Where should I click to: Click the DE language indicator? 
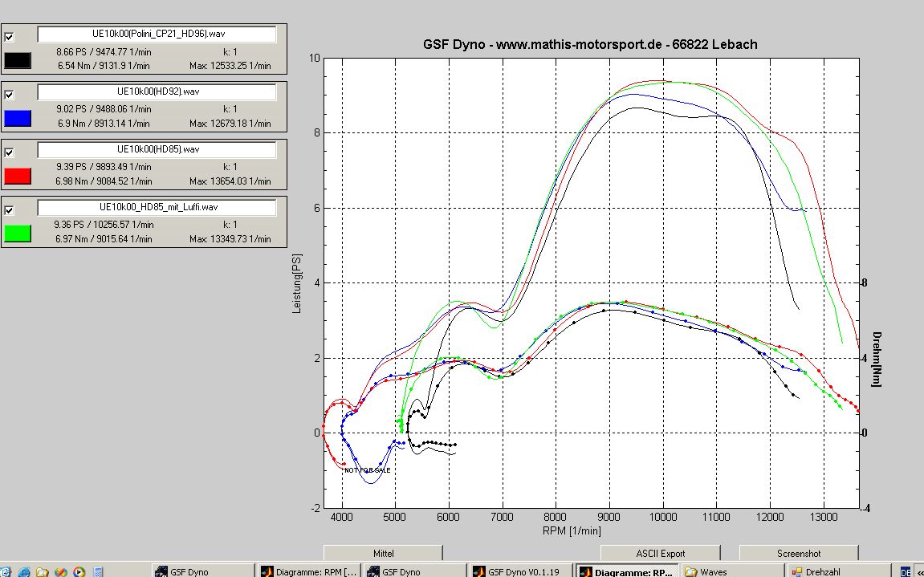pos(906,571)
